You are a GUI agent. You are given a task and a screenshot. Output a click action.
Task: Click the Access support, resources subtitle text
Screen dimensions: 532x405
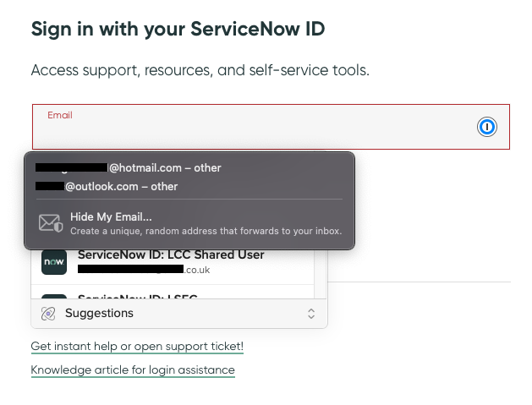click(200, 70)
